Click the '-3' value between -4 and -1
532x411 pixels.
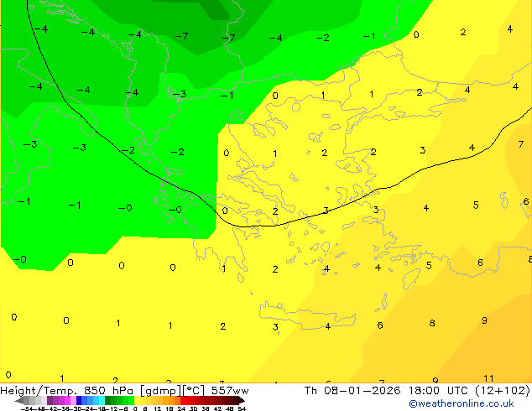click(179, 94)
